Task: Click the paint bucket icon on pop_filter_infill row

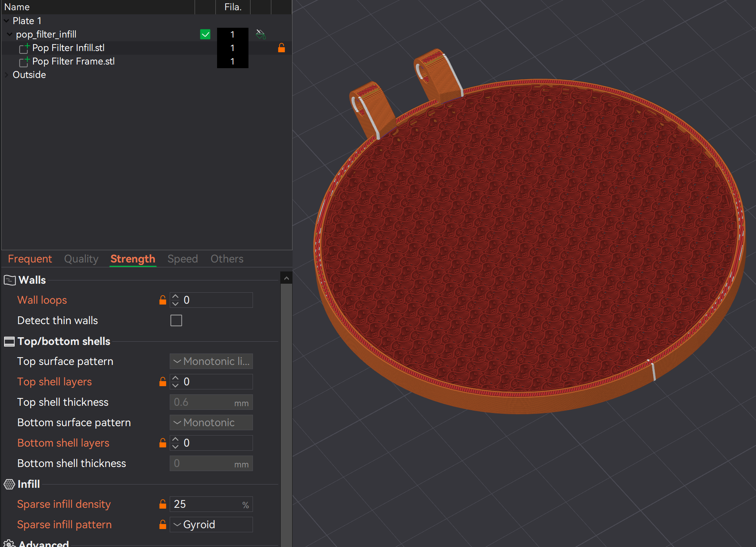Action: [260, 34]
